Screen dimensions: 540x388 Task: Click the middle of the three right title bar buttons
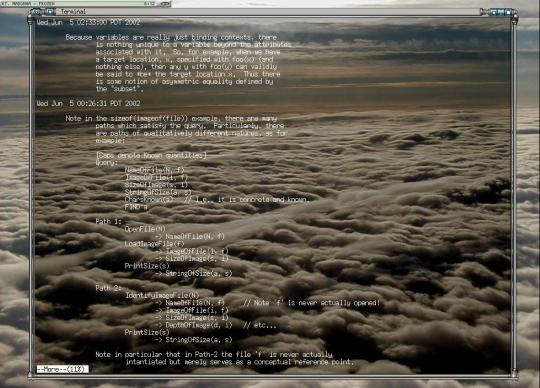click(x=501, y=12)
